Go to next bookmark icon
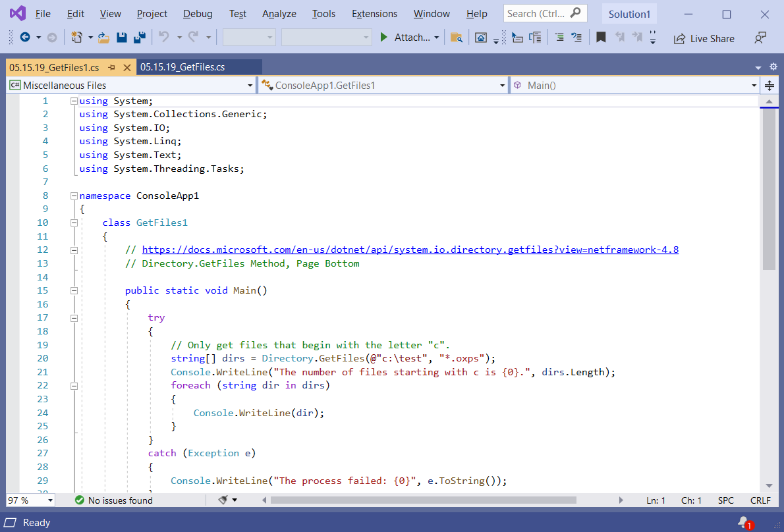The width and height of the screenshot is (784, 532). (x=637, y=37)
